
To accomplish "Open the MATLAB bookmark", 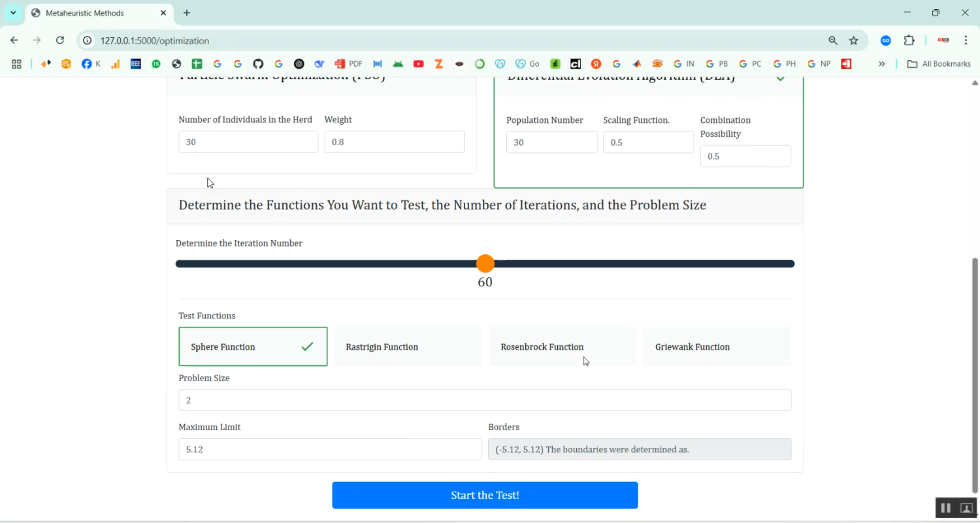I will pyautogui.click(x=637, y=64).
